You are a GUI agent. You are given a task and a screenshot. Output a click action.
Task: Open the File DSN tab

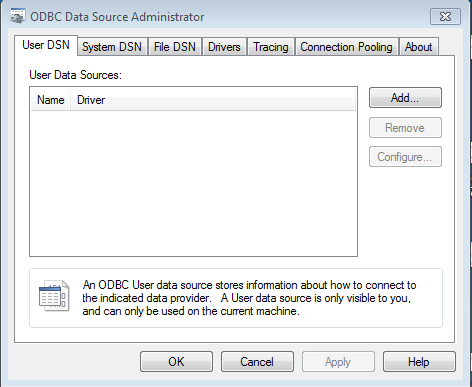point(175,47)
